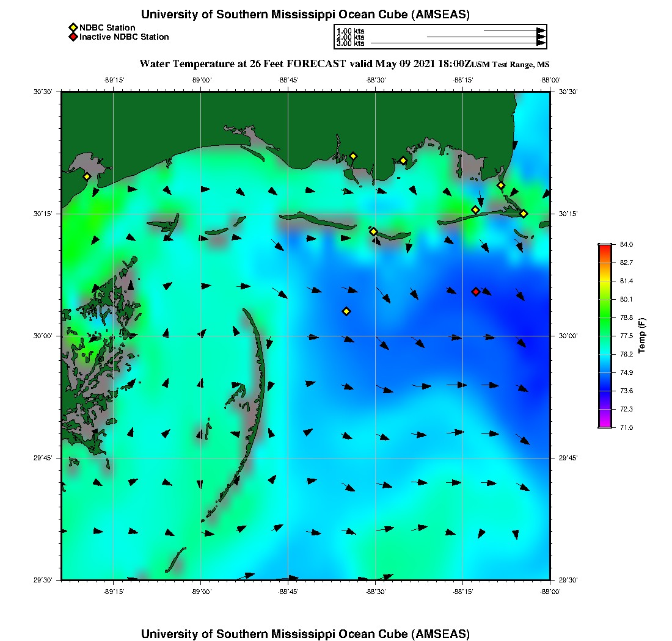Image resolution: width=672 pixels, height=641 pixels.
Task: Click the '1.00 kts' scale label
Action: click(x=351, y=31)
